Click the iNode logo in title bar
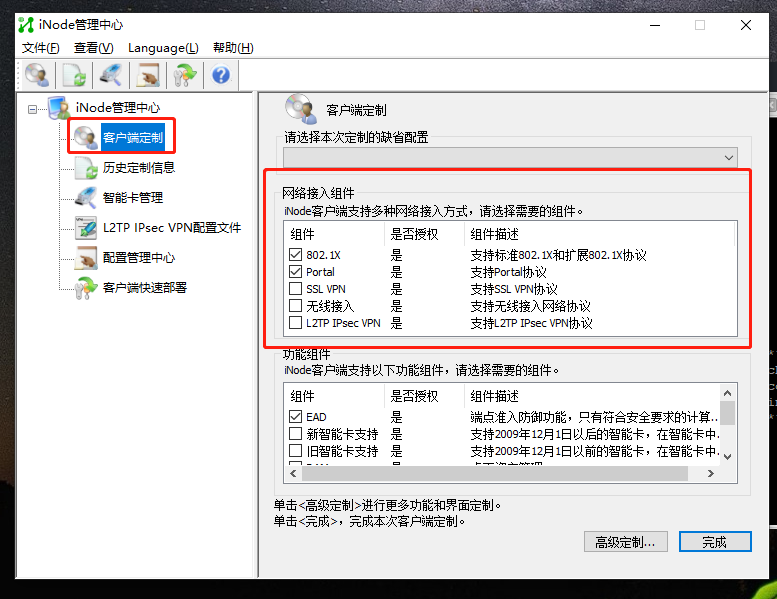The width and height of the screenshot is (777, 599). (26, 25)
